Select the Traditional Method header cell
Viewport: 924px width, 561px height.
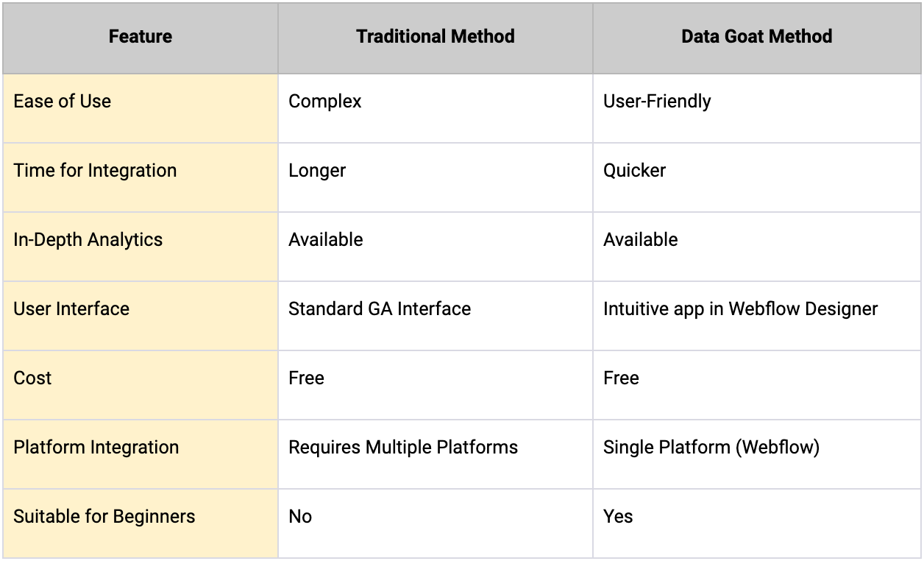(435, 37)
